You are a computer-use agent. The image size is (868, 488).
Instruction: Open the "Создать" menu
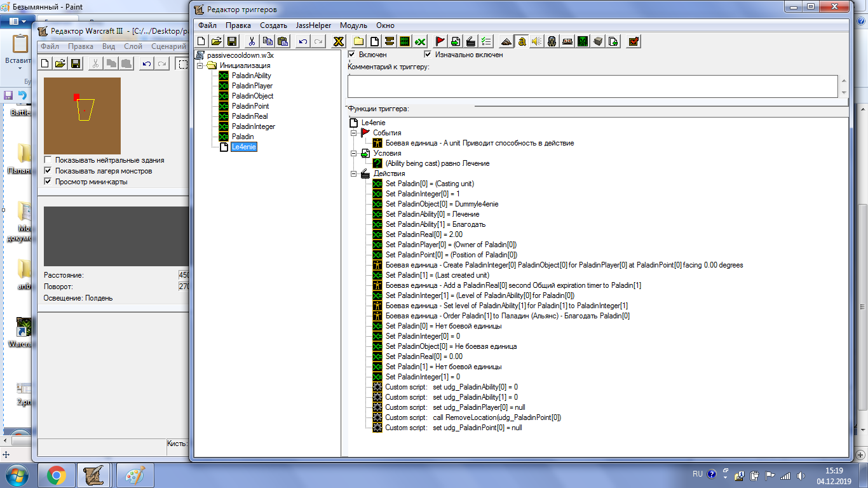pos(273,25)
